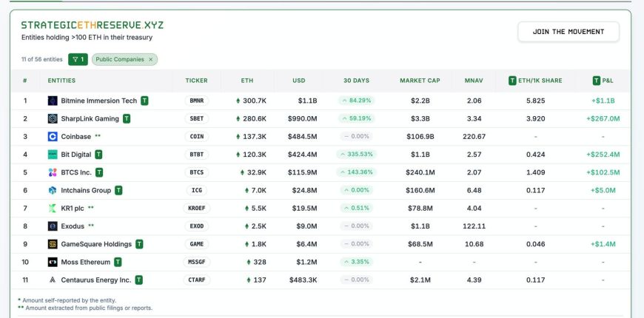Image resolution: width=644 pixels, height=318 pixels.
Task: Click the SBET ticker badge
Action: (197, 118)
